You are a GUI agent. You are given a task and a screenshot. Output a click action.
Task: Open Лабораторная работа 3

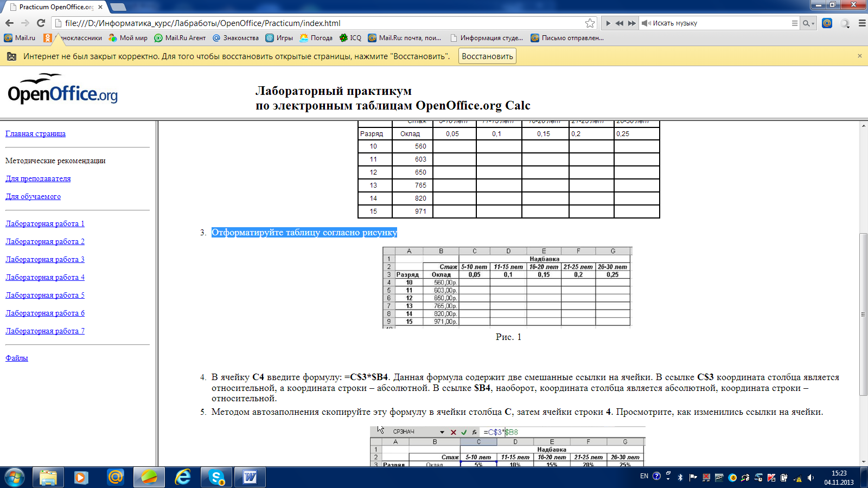(45, 259)
